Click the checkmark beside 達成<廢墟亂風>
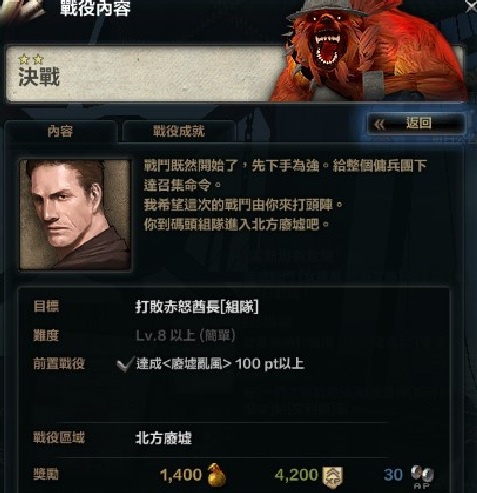 click(x=126, y=364)
